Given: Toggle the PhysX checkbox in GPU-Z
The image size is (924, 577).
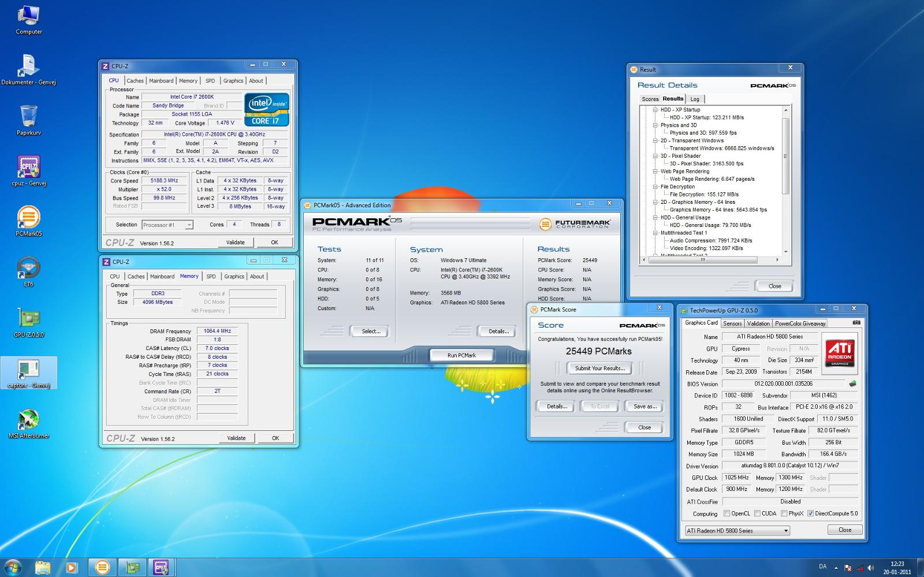Looking at the screenshot, I should (784, 513).
